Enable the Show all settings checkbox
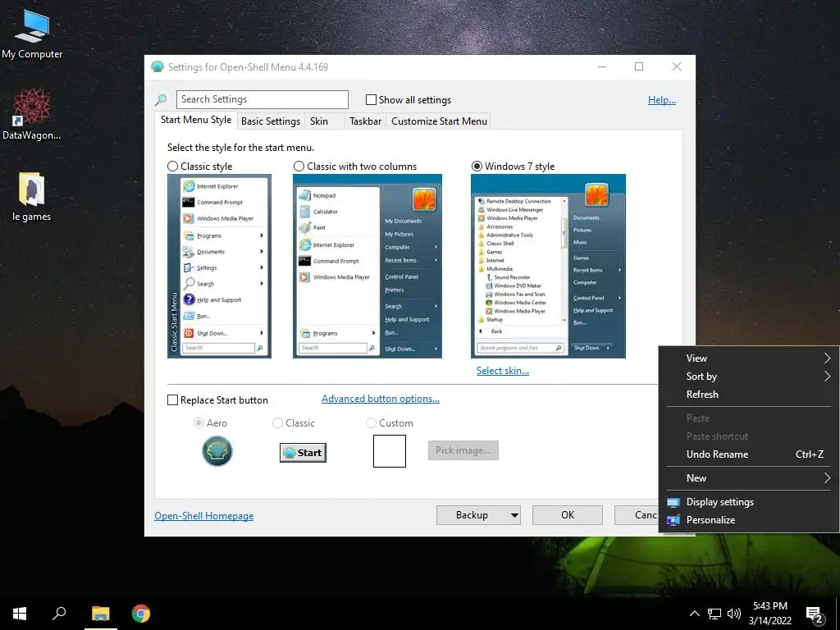Viewport: 840px width, 630px height. coord(371,99)
